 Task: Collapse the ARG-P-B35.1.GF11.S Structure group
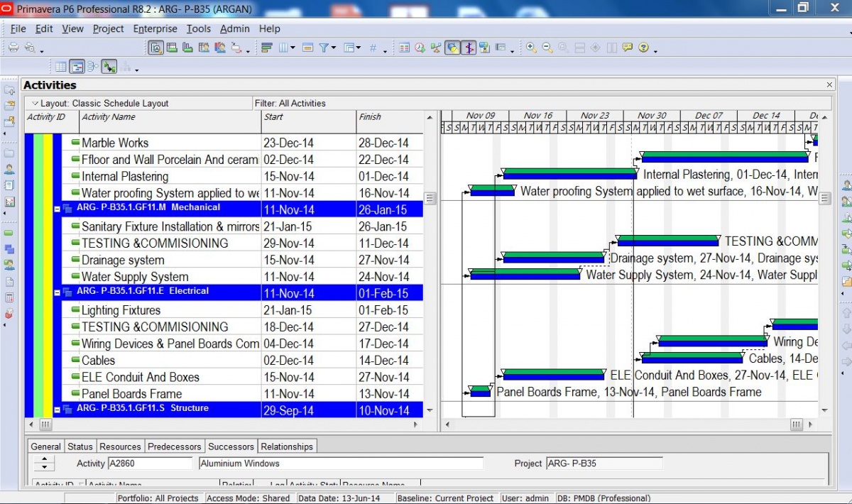point(58,410)
